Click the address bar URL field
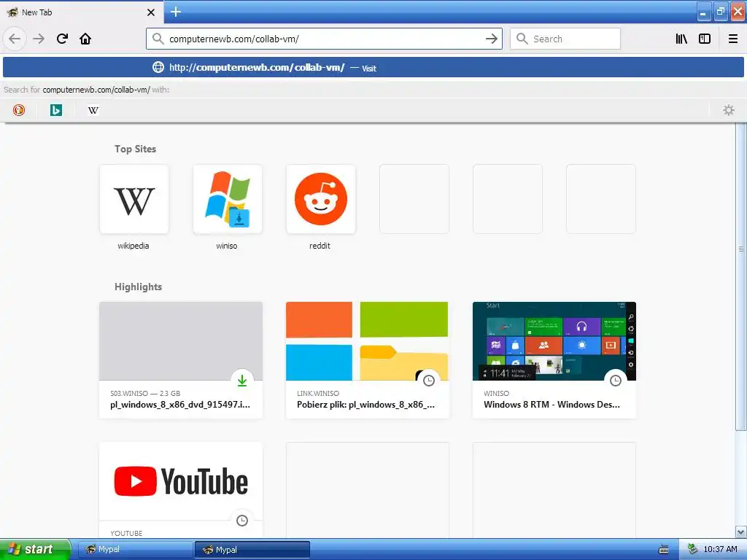Viewport: 747px width, 560px height. [x=324, y=39]
